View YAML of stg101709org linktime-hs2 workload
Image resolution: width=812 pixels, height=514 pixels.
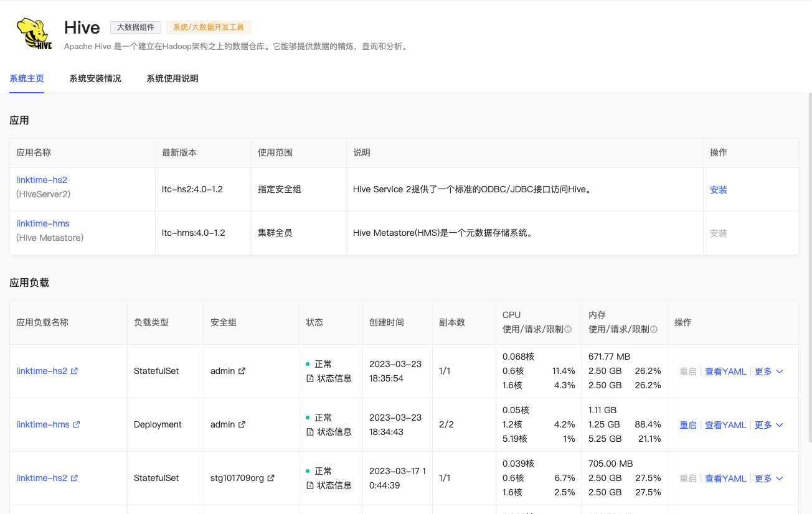725,479
